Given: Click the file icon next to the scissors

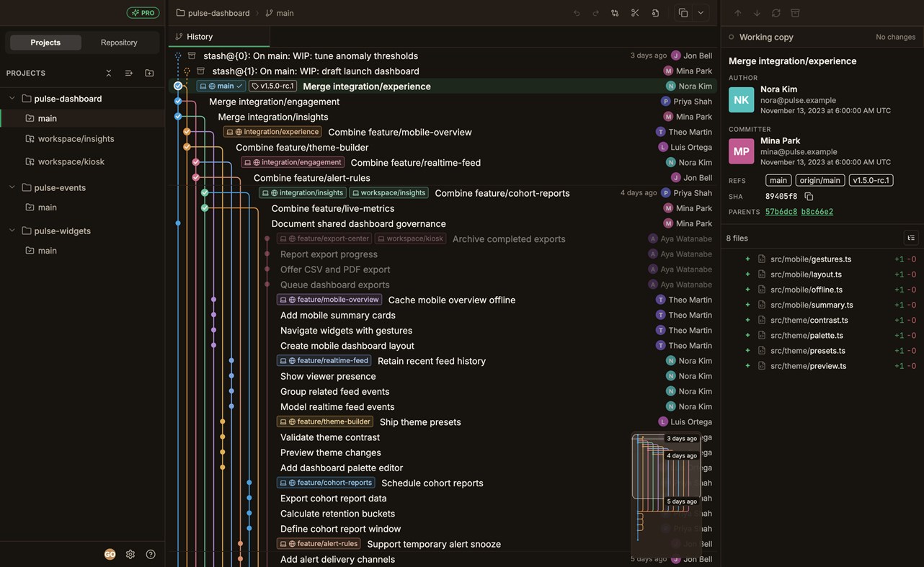Looking at the screenshot, I should point(655,13).
